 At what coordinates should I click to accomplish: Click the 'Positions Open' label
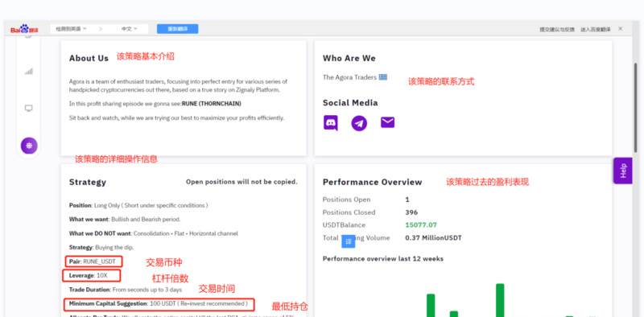click(x=347, y=200)
